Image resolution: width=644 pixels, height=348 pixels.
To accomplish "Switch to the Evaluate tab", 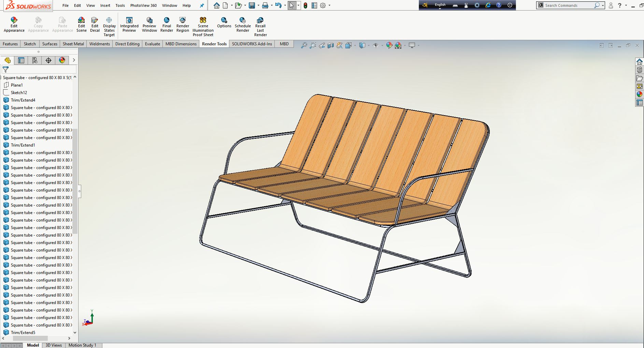I will (153, 44).
